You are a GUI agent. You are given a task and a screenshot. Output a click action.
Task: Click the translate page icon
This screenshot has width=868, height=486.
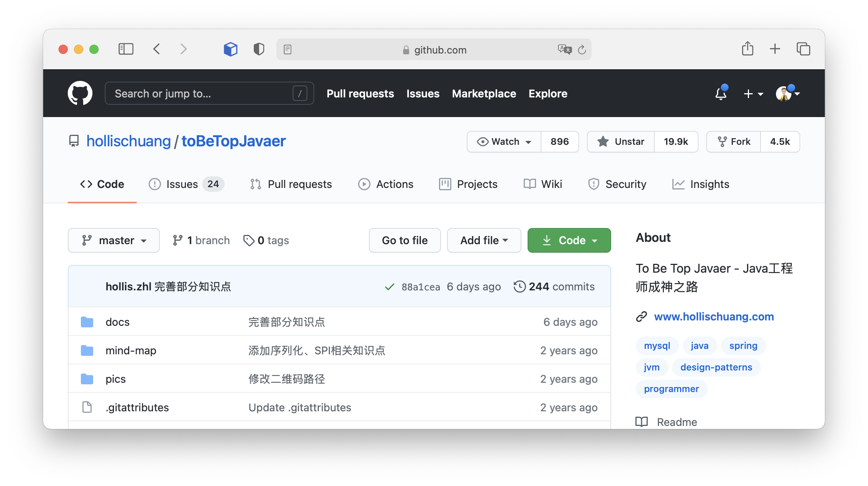coord(565,49)
